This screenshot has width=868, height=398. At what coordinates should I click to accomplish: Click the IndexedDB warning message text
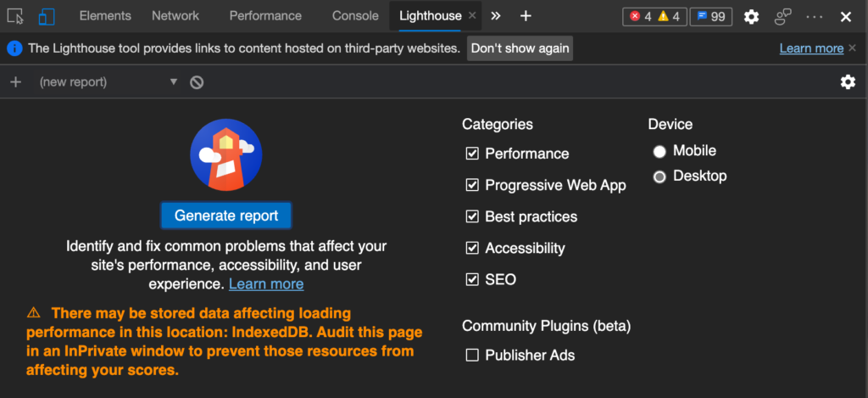[225, 342]
